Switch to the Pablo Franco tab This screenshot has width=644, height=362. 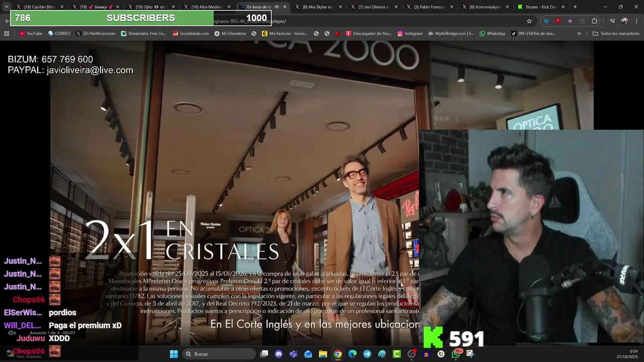point(429,7)
